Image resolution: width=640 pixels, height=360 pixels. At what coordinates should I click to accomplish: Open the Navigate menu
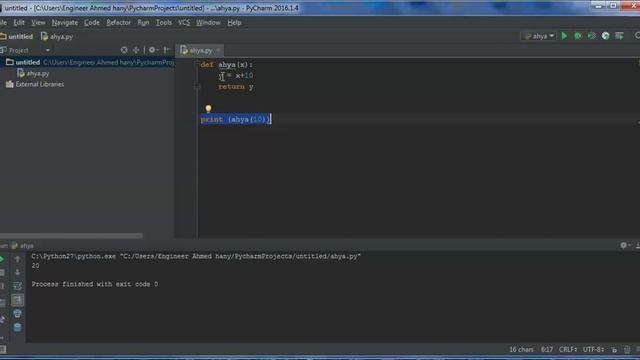point(64,22)
